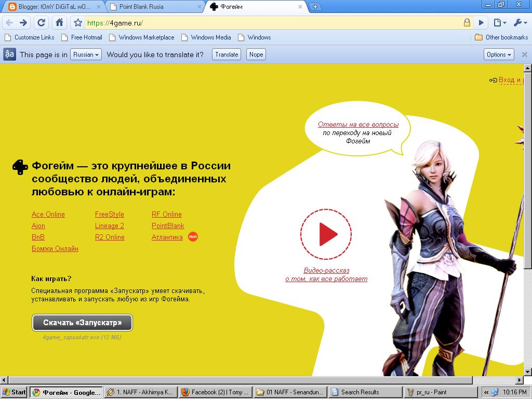Switch to NAFF - Akhirnya taskbar item
Image resolution: width=532 pixels, height=399 pixels.
(x=141, y=392)
